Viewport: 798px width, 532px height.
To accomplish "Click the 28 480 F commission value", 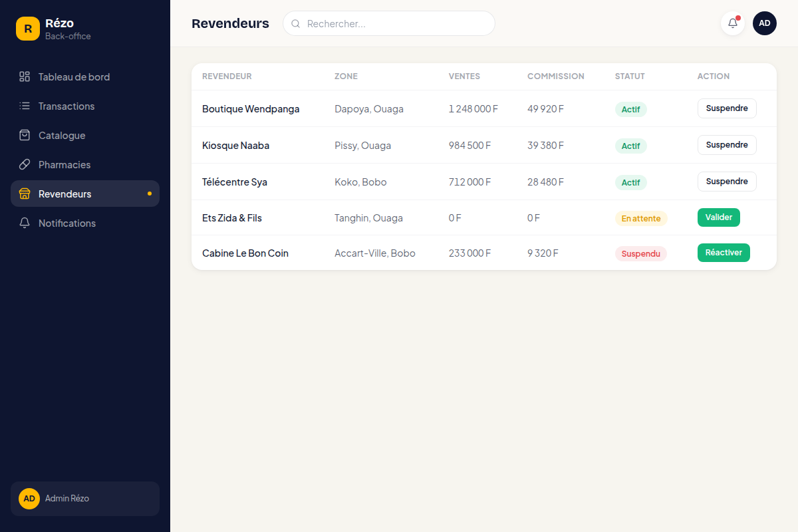I will point(546,182).
